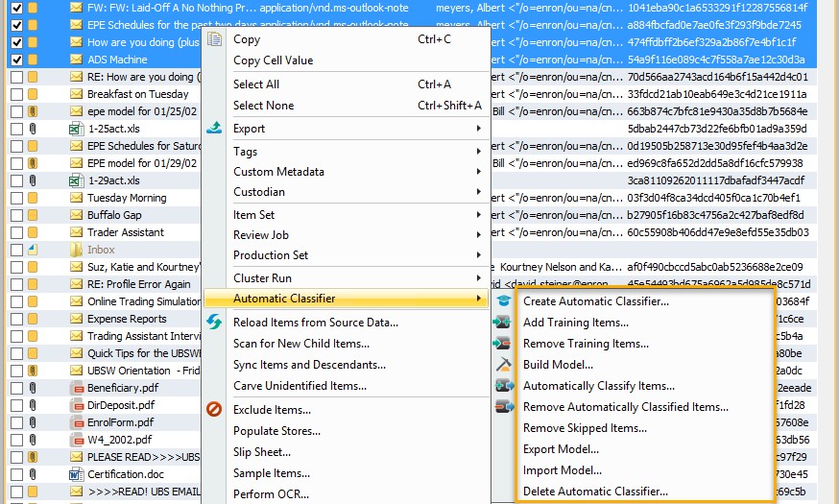This screenshot has width=839, height=504.
Task: Click the Copy menu icon
Action: pos(214,39)
